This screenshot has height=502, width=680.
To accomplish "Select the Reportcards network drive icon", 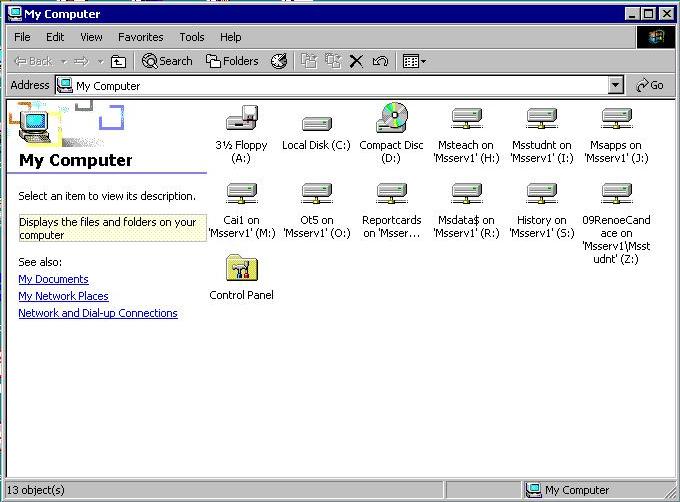I will (392, 193).
